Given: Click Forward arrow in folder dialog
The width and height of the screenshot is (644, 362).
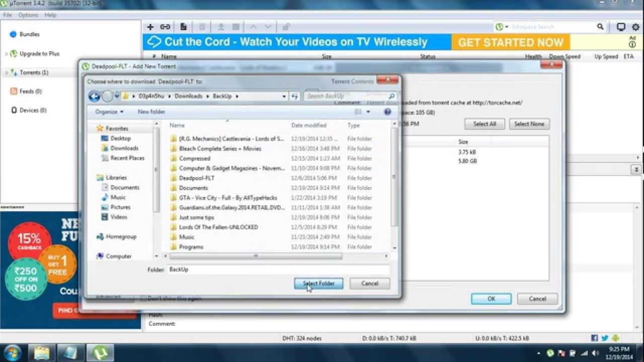Looking at the screenshot, I should pyautogui.click(x=107, y=96).
